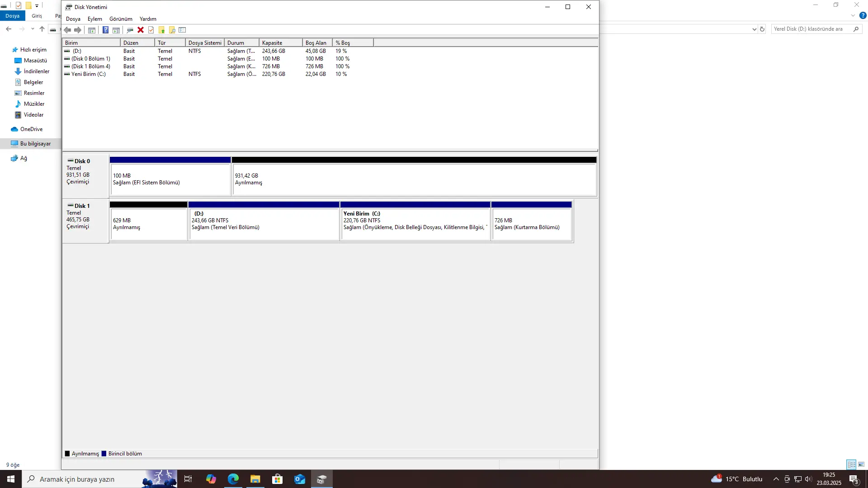Open the Eylem menu
868x488 pixels.
pos(95,19)
